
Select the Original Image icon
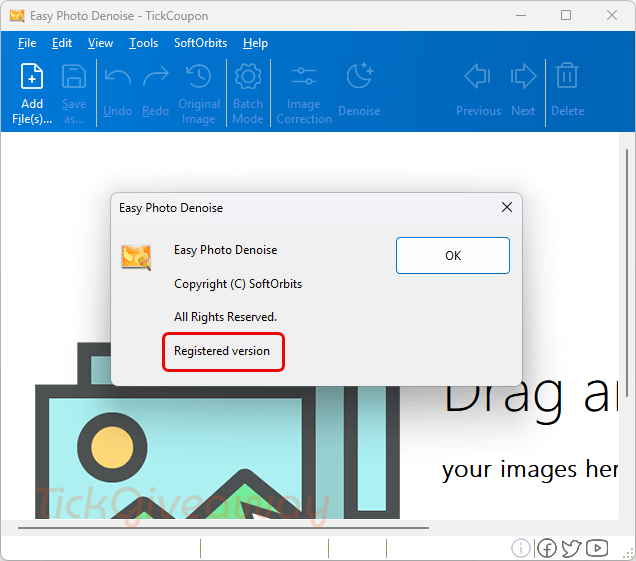pyautogui.click(x=199, y=76)
